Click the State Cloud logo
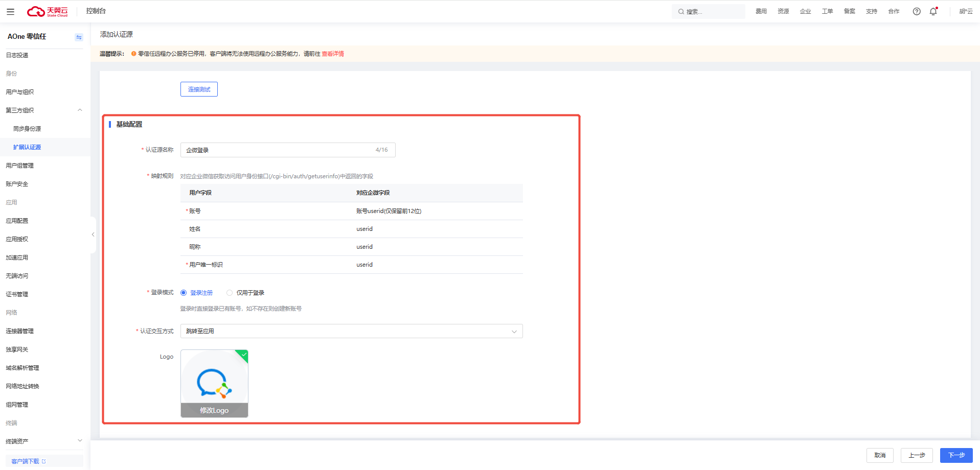Image resolution: width=980 pixels, height=470 pixels. pyautogui.click(x=47, y=11)
